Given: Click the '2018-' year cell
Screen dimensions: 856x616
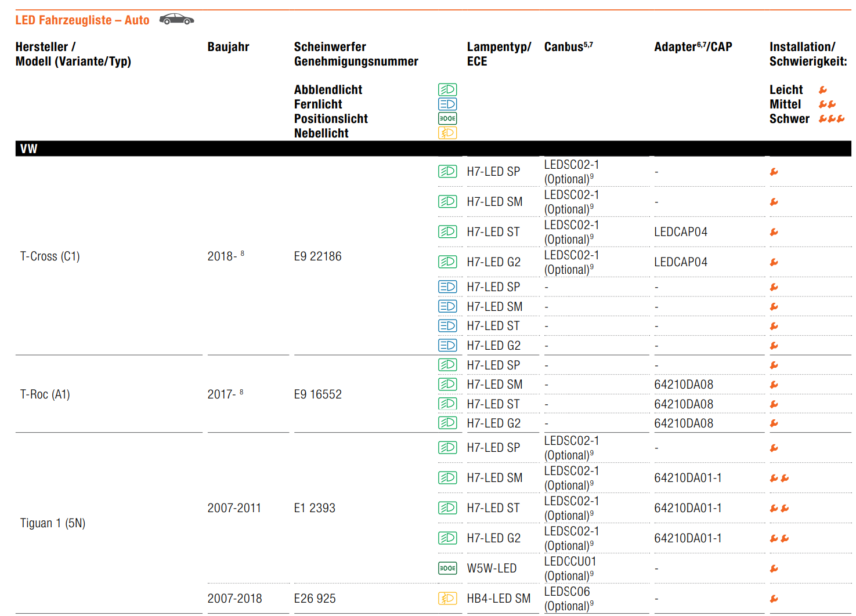Looking at the screenshot, I should pos(226,256).
